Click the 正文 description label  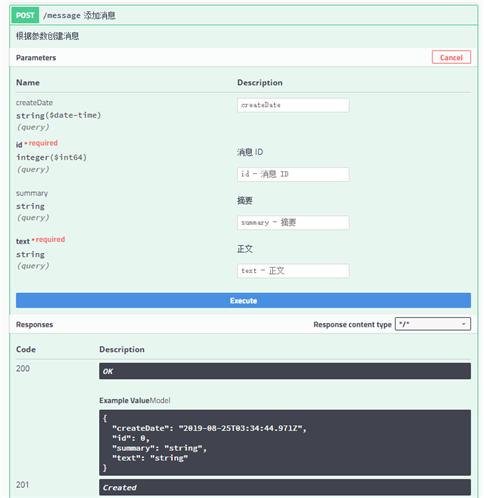(x=245, y=249)
